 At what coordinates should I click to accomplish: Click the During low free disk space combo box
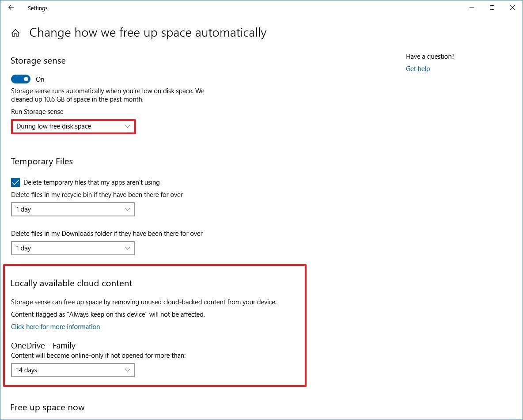coord(73,126)
